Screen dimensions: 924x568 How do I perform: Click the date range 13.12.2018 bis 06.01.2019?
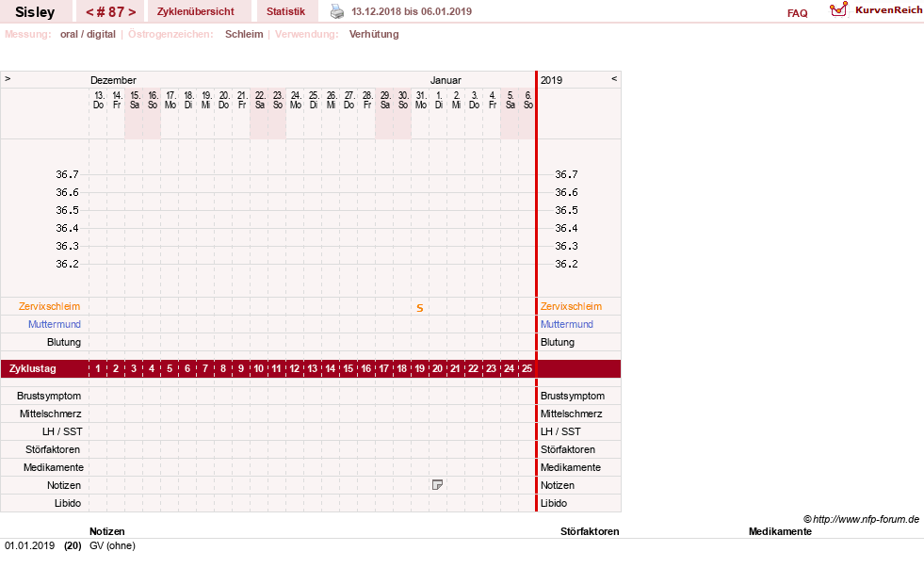(412, 11)
